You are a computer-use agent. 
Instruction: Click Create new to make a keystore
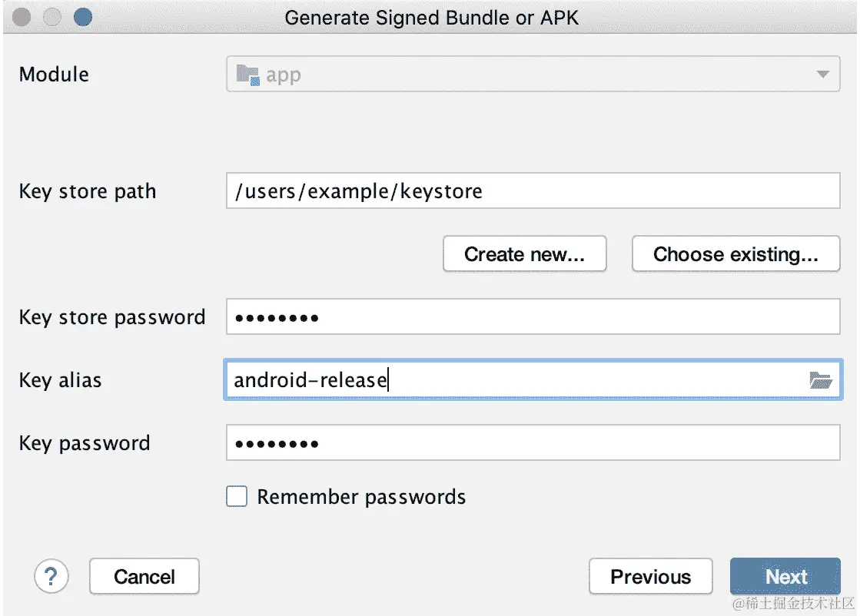click(x=524, y=253)
